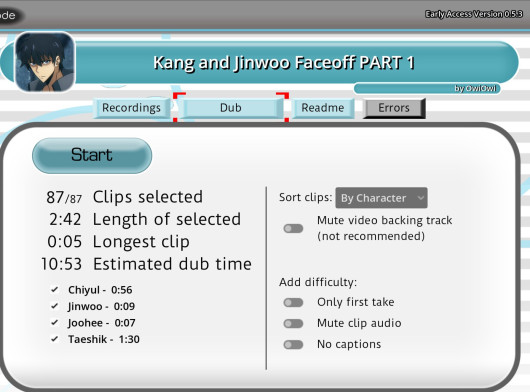Enable the Only first take toggle
This screenshot has height=392, width=530.
point(293,302)
